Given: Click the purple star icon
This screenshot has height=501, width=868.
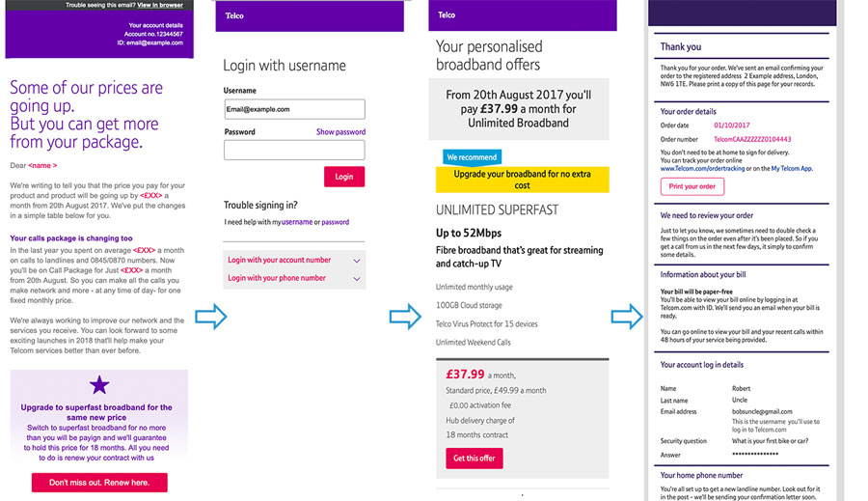Looking at the screenshot, I should pos(99,387).
